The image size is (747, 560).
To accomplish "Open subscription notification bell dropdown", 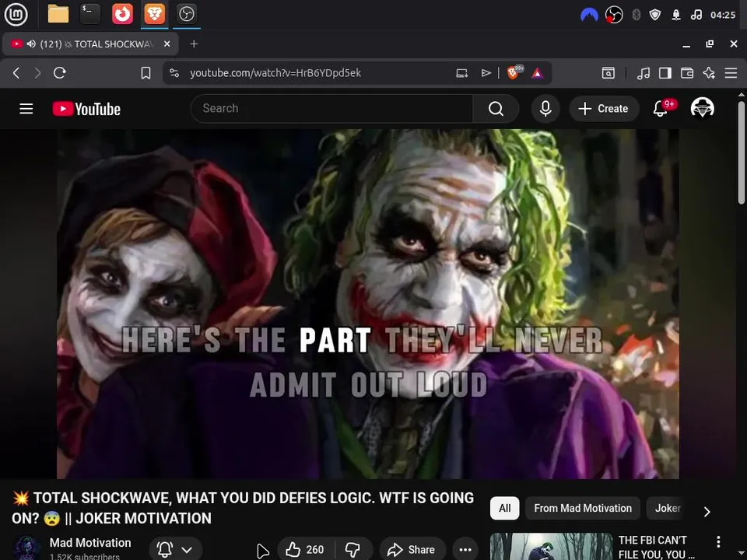I will tap(175, 550).
